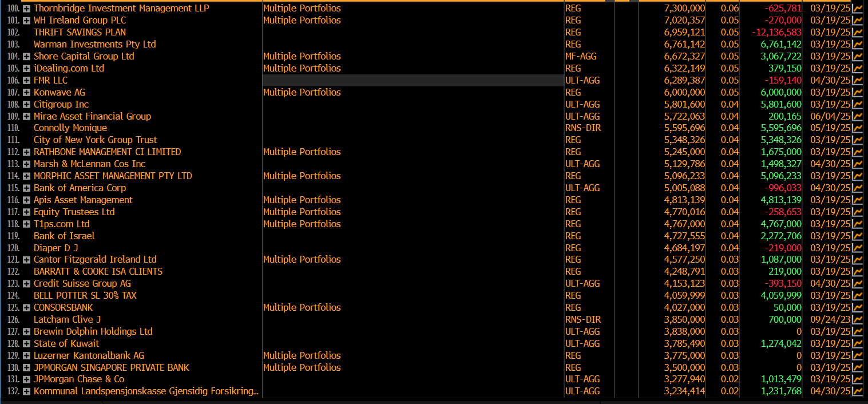Open chart icon for FMR LLC row
Screen dimensions: 868x404
click(x=857, y=80)
